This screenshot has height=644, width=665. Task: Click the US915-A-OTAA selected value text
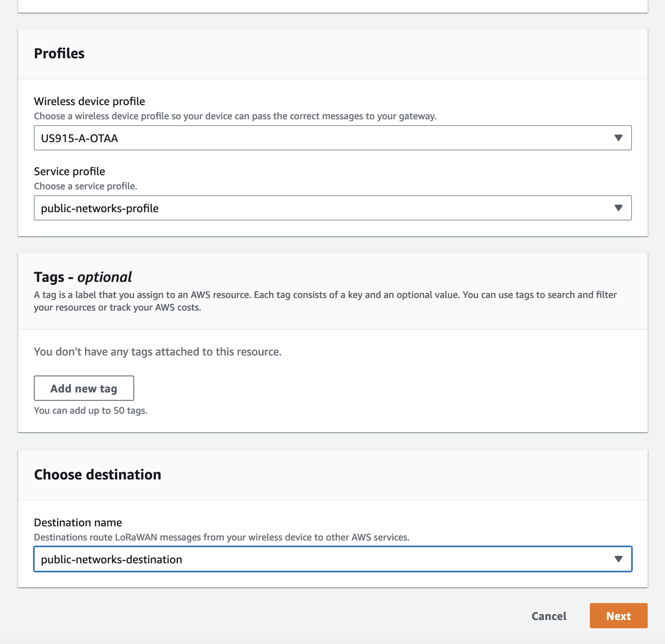coord(79,138)
